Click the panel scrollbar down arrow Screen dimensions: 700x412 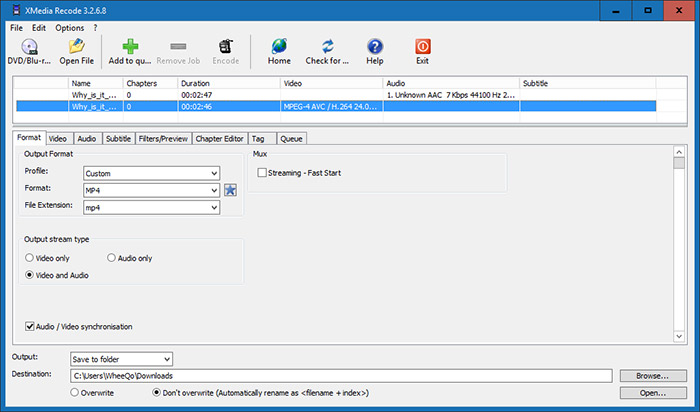point(679,337)
